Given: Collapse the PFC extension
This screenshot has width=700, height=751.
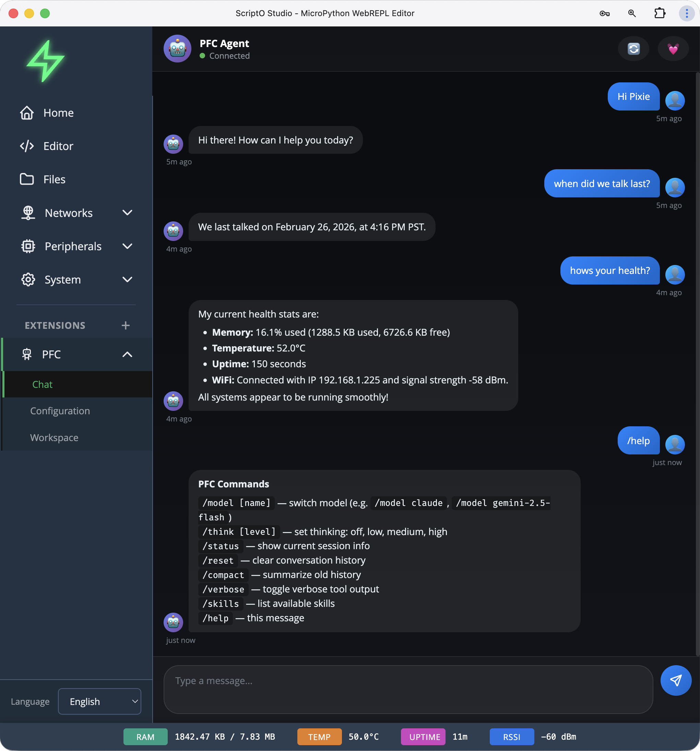Looking at the screenshot, I should [x=127, y=354].
